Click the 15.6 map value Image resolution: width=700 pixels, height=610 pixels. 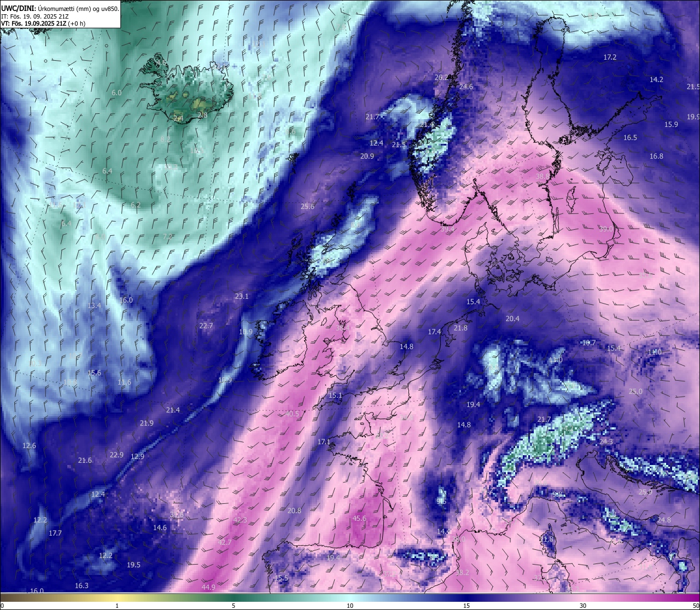(x=94, y=373)
